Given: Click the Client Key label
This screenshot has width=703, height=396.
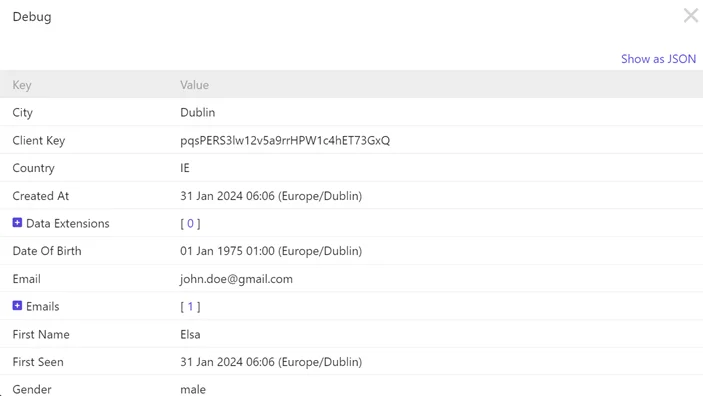Looking at the screenshot, I should 39,140.
